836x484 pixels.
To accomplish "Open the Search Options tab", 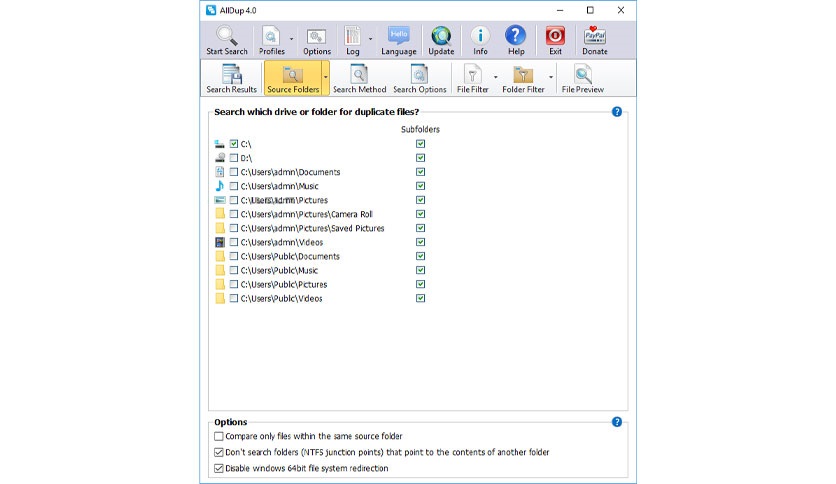I will coord(419,77).
